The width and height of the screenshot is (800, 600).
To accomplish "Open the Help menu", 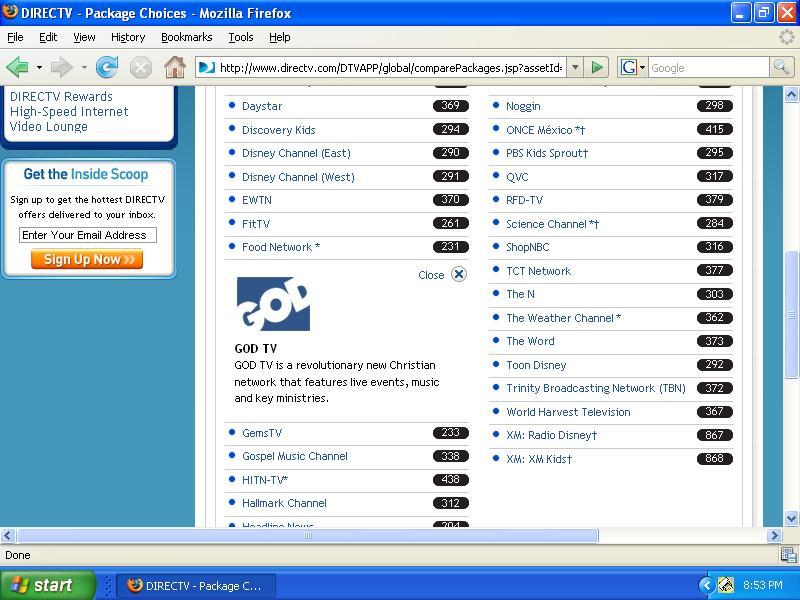I will pyautogui.click(x=280, y=37).
